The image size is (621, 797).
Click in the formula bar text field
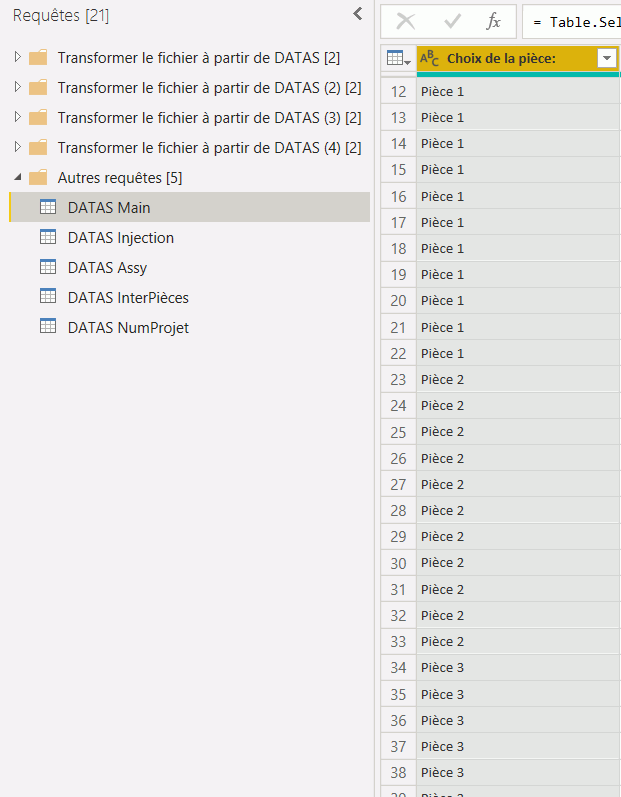(x=575, y=21)
